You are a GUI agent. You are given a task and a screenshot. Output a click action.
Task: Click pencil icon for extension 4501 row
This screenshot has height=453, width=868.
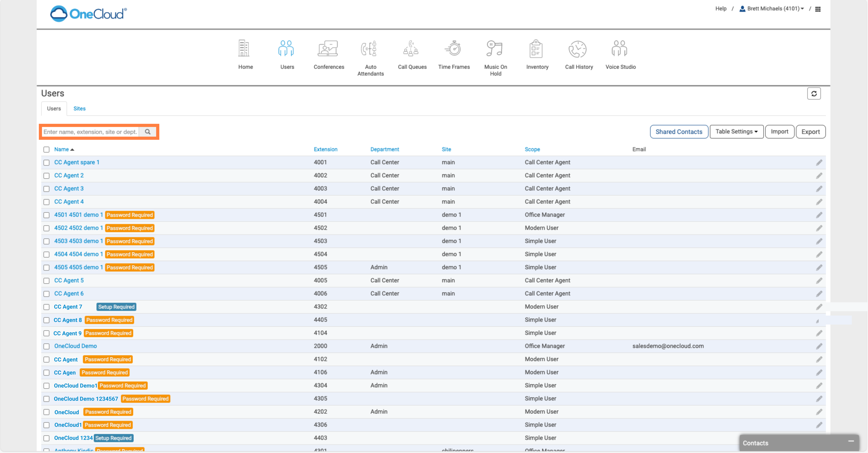click(x=819, y=215)
